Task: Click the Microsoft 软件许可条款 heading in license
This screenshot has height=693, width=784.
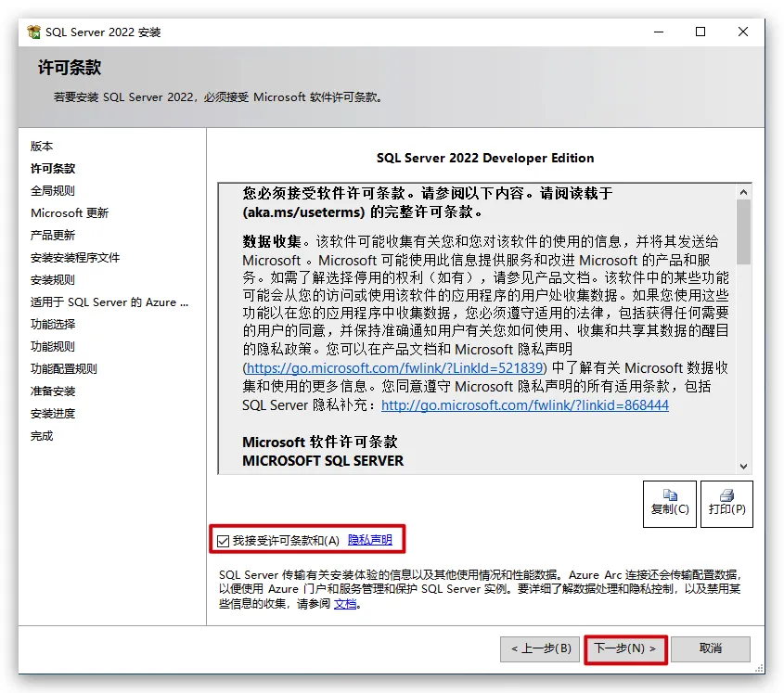Action: 320,442
